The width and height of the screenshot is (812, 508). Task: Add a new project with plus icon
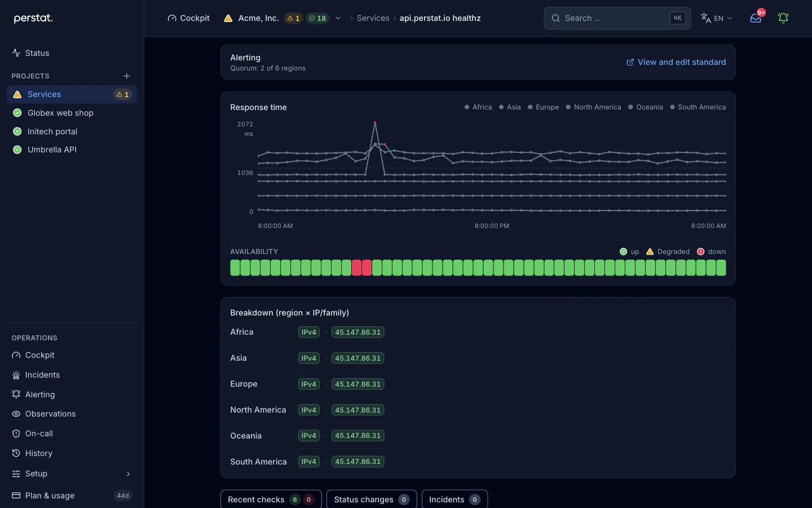[x=127, y=76]
